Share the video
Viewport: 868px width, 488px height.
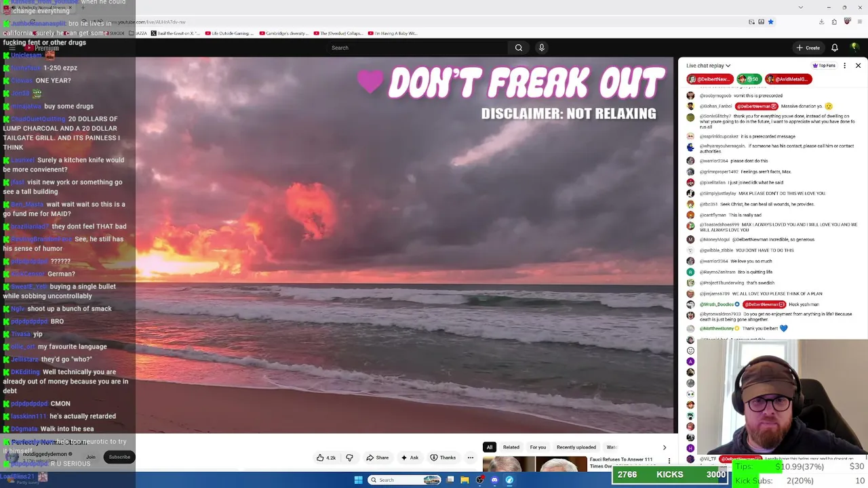click(377, 457)
